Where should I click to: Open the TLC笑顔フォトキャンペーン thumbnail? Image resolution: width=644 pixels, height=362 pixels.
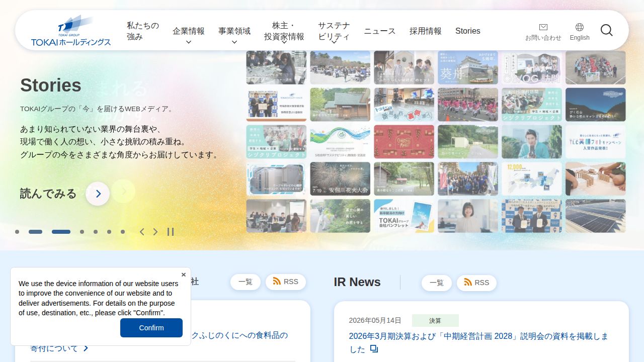[x=596, y=142]
